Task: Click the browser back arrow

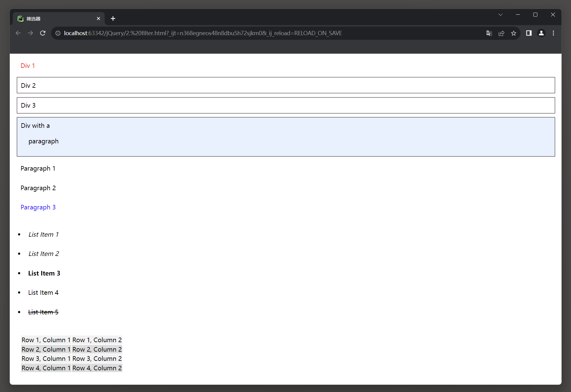Action: click(x=18, y=33)
